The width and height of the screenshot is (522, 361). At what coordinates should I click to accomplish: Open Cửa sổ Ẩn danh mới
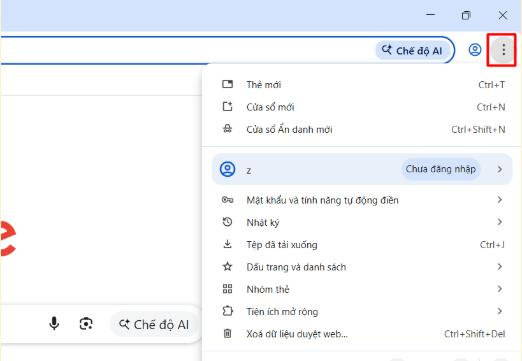(x=361, y=129)
